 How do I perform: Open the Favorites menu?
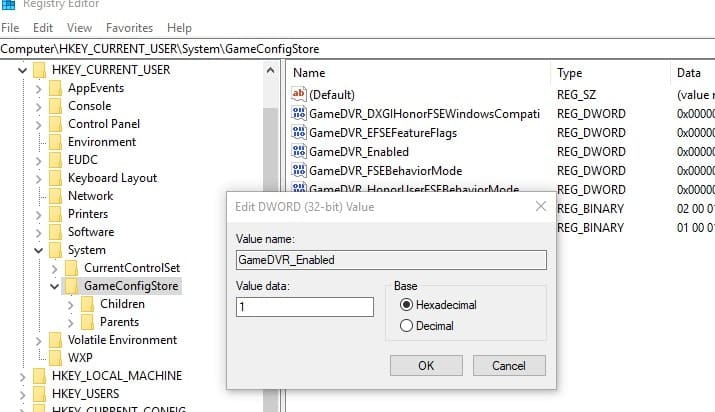(x=129, y=28)
